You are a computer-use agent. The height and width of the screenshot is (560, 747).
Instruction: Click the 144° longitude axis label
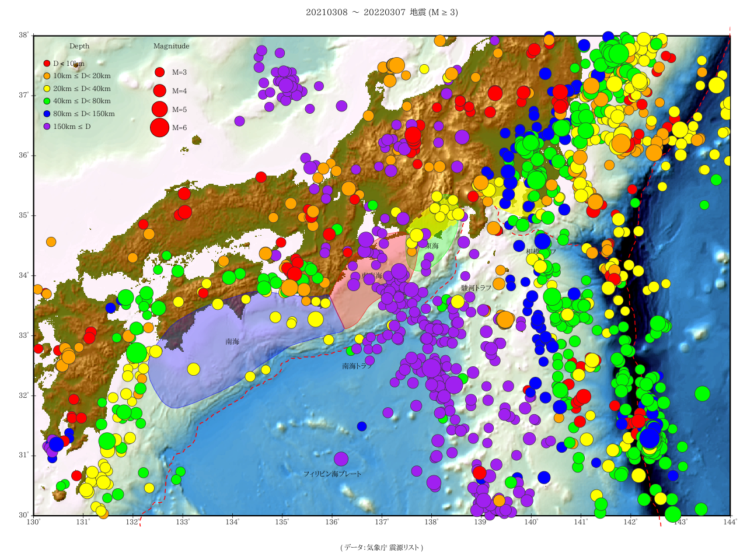coord(730,523)
